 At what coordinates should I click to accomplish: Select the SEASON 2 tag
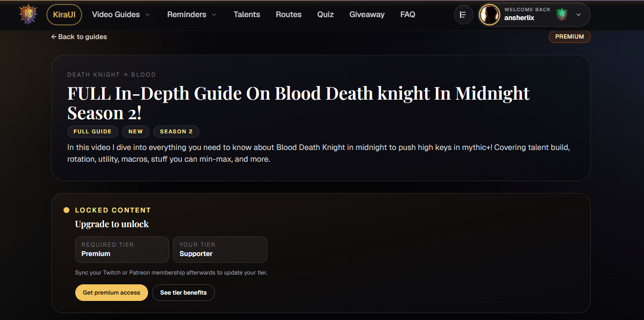point(176,131)
